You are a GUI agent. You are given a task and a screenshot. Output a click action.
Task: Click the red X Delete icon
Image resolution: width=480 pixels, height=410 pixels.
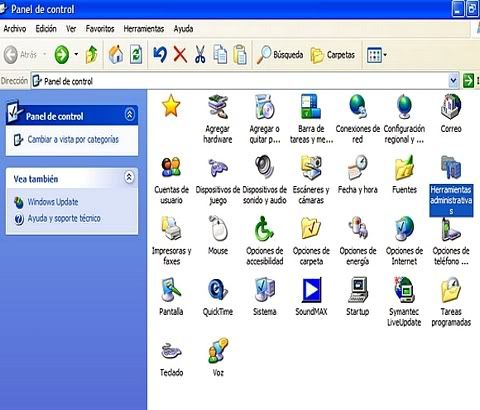(x=180, y=54)
